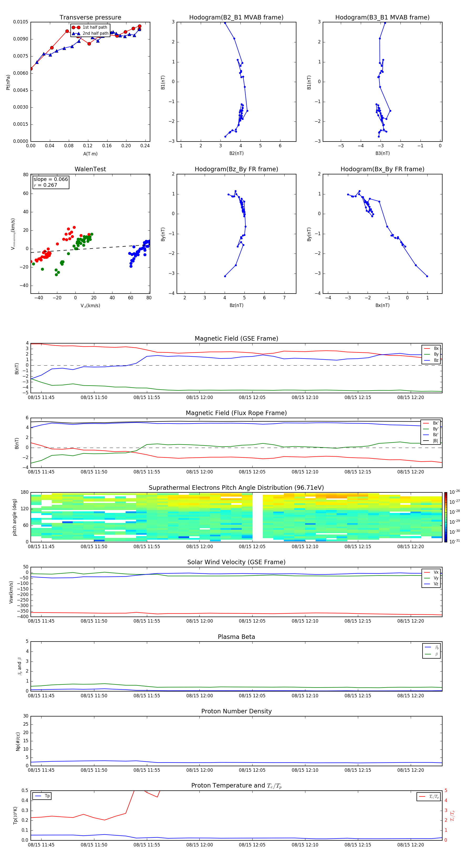This screenshot has width=473, height=868.
Task: Click the '1st half path' legend entry
Action: click(x=90, y=27)
